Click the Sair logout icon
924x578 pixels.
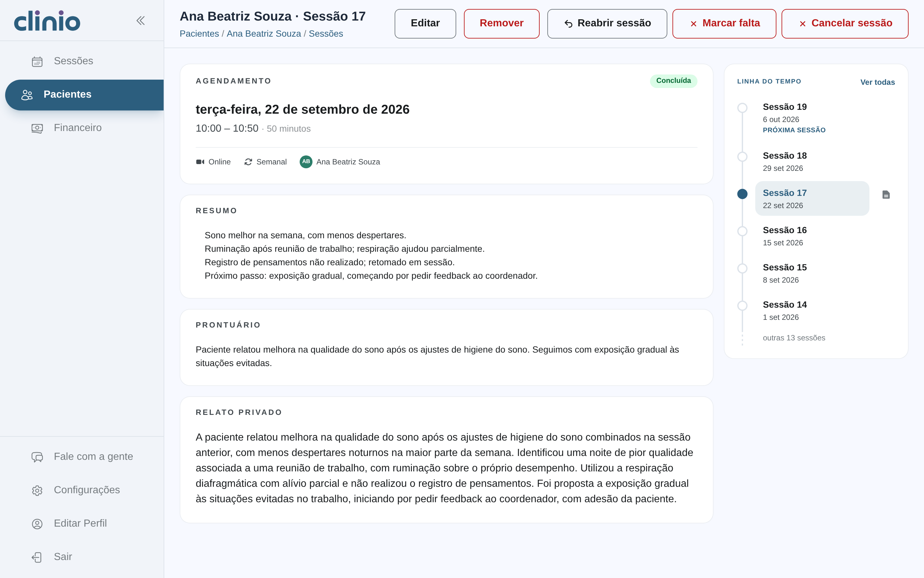coord(37,557)
